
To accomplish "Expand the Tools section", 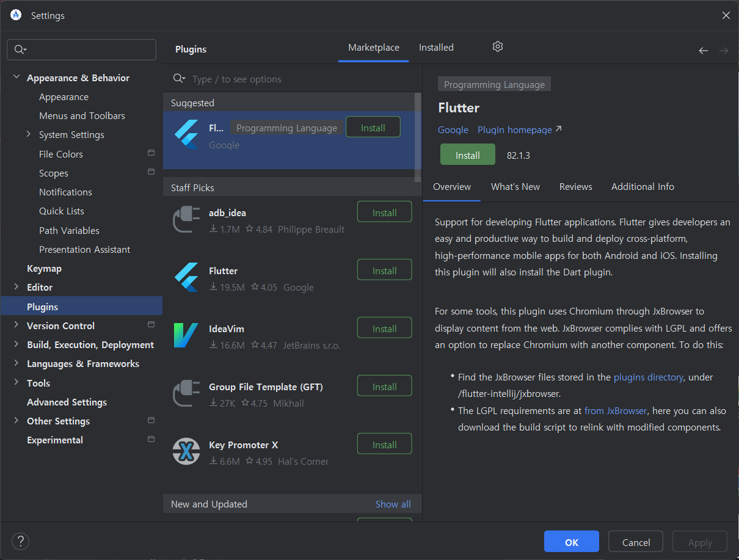I will pyautogui.click(x=16, y=383).
